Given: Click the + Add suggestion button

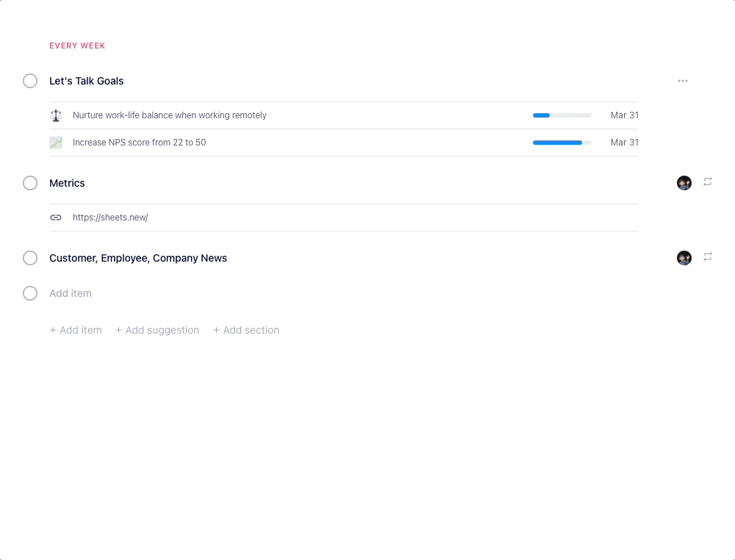Looking at the screenshot, I should 157,330.
